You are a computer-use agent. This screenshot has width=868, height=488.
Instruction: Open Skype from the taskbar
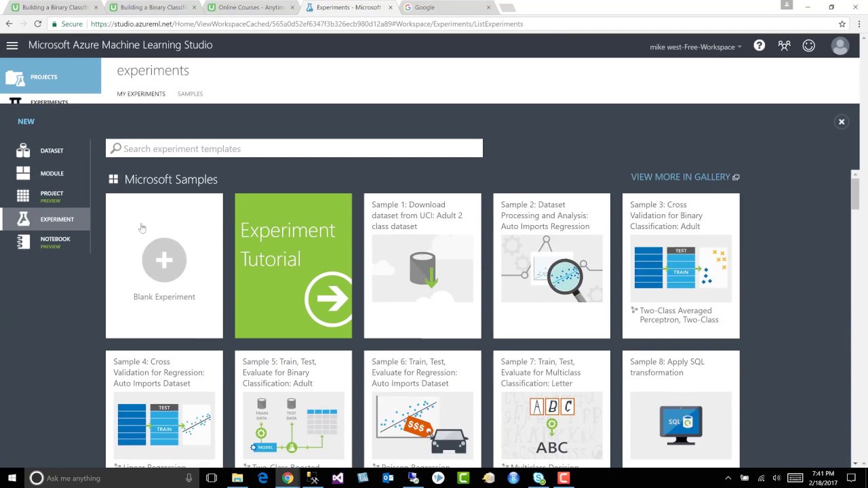tap(538, 478)
